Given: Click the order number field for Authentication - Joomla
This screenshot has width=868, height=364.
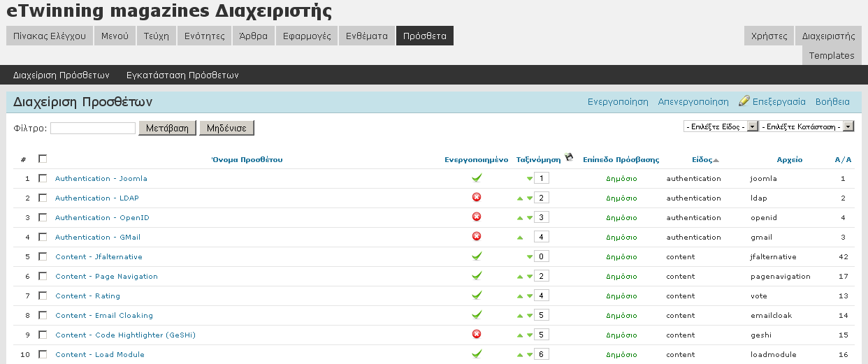Looking at the screenshot, I should coord(542,178).
